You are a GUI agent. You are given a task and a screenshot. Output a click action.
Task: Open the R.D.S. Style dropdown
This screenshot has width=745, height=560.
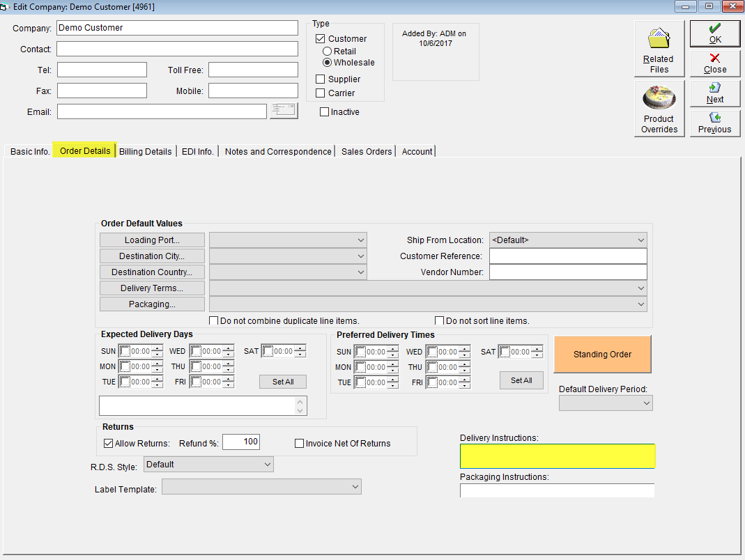point(208,465)
